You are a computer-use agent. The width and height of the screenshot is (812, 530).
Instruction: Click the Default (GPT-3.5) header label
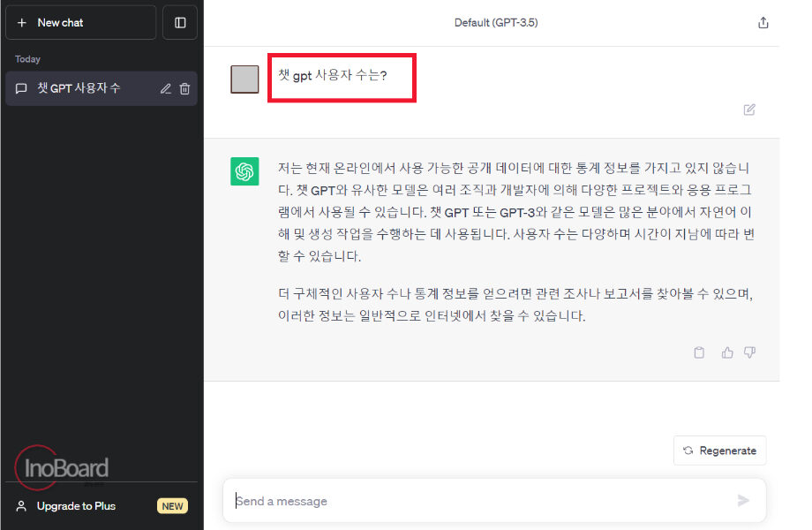tap(496, 23)
